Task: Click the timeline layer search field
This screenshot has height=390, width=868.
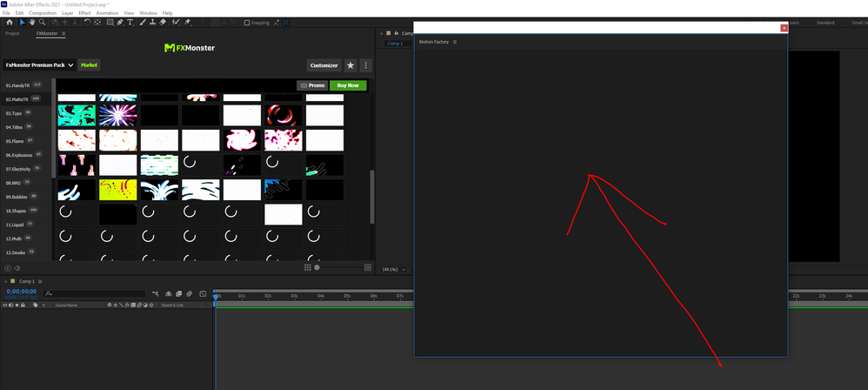Action: [x=94, y=293]
